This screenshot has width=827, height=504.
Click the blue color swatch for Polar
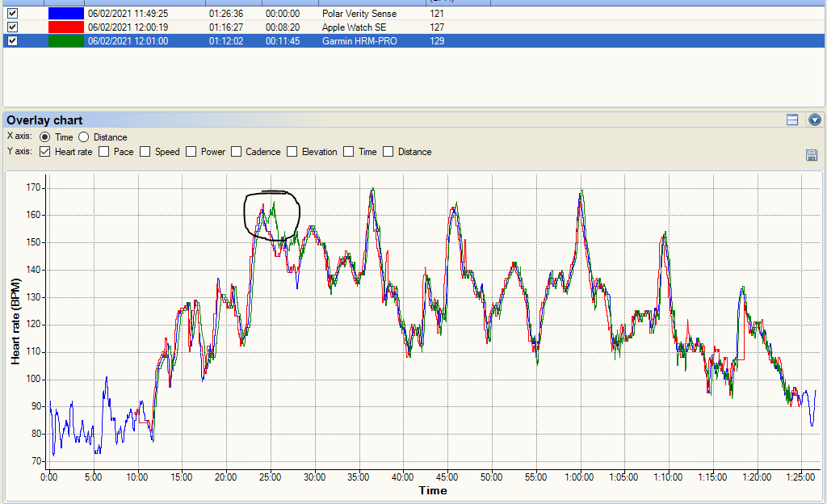point(66,13)
